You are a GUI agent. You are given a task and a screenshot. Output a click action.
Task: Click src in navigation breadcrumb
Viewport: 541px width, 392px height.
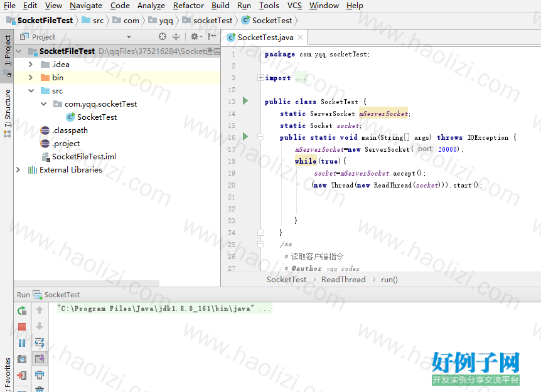point(93,21)
